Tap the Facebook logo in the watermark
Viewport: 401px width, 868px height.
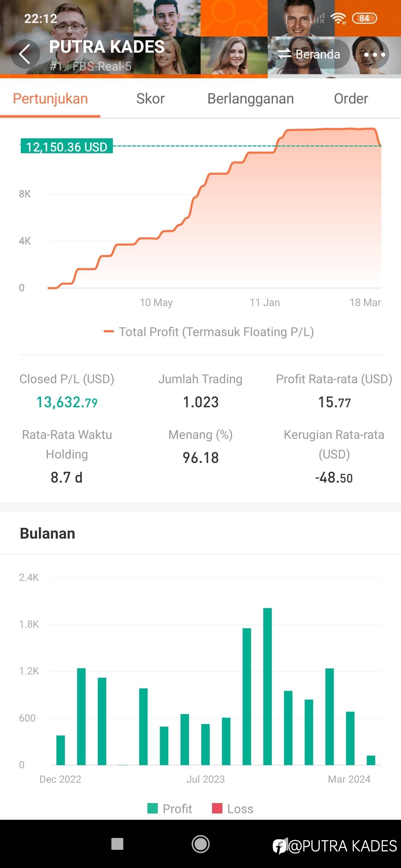point(280,846)
